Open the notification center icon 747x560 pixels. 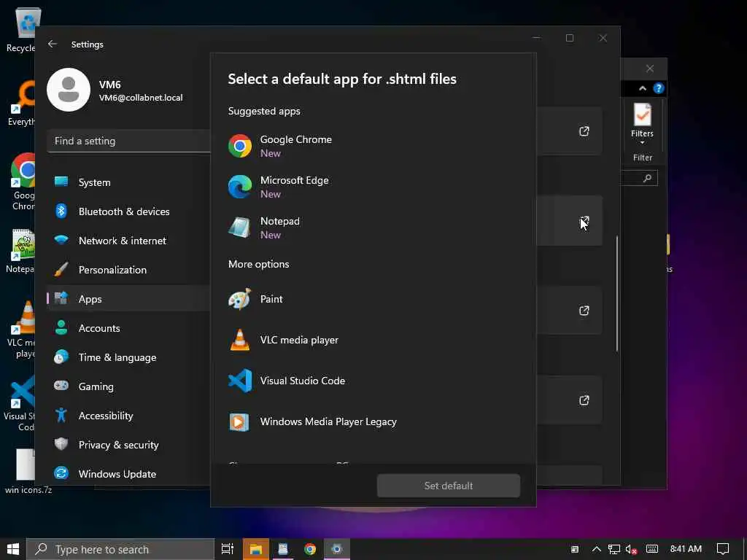coord(723,549)
